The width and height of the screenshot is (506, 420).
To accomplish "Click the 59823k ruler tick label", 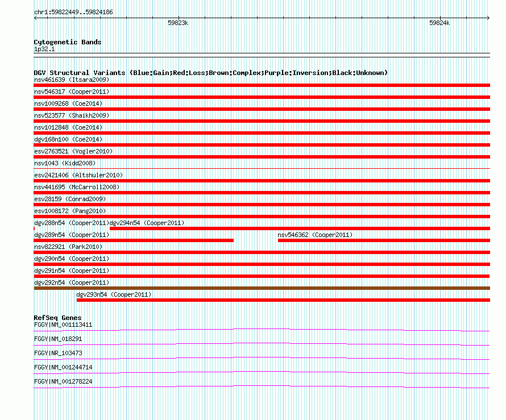I will (x=178, y=23).
